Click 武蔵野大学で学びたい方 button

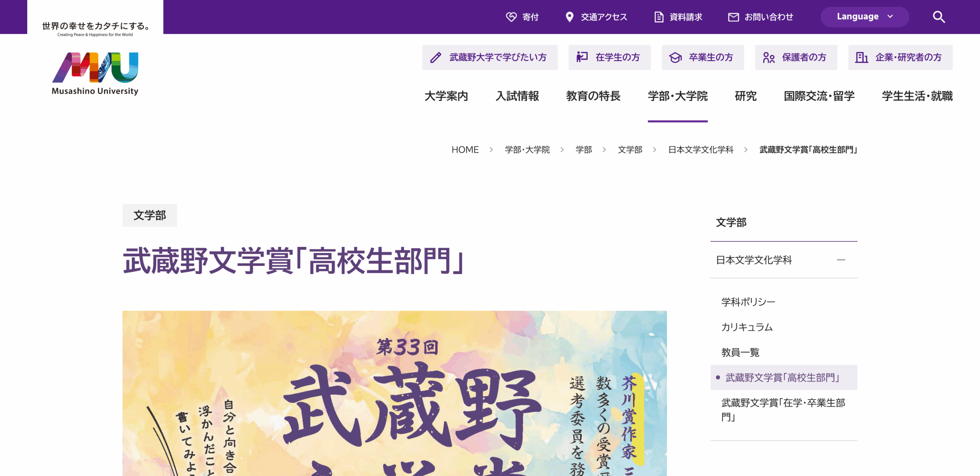point(490,57)
